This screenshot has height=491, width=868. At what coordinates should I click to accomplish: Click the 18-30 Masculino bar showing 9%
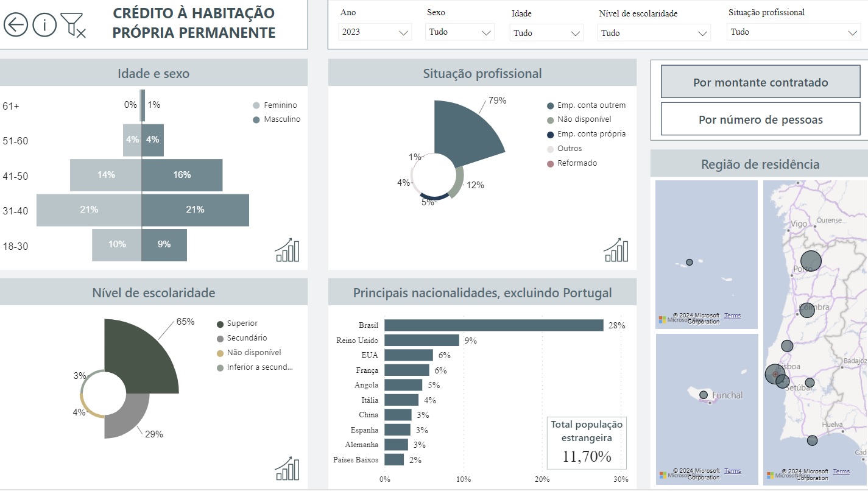[164, 245]
